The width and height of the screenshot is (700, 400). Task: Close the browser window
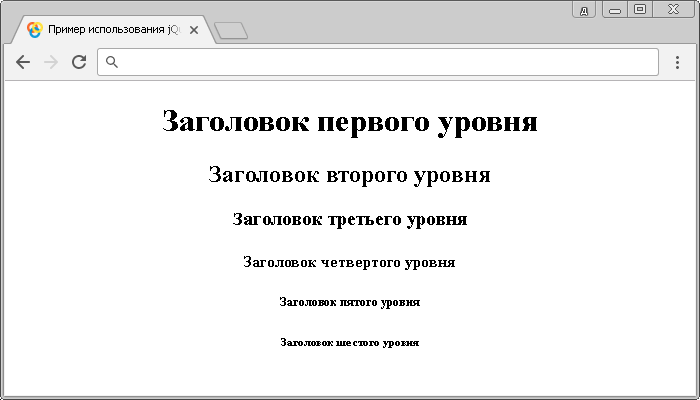673,10
